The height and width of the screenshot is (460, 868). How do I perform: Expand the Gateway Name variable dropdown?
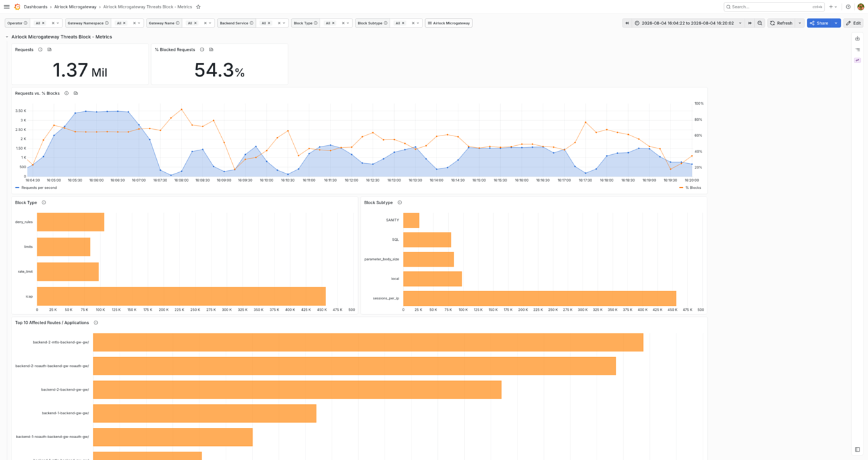[210, 23]
